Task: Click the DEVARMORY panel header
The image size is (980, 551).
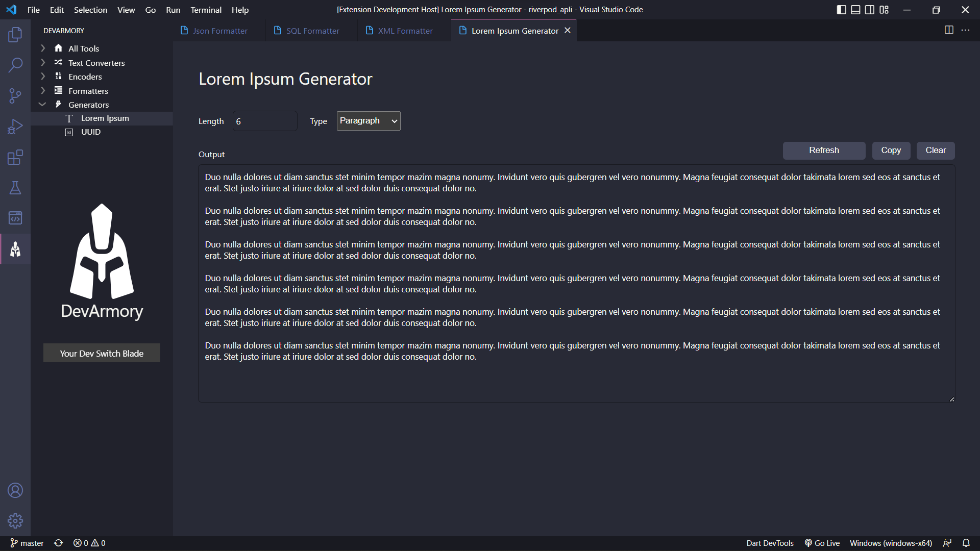Action: click(x=64, y=31)
